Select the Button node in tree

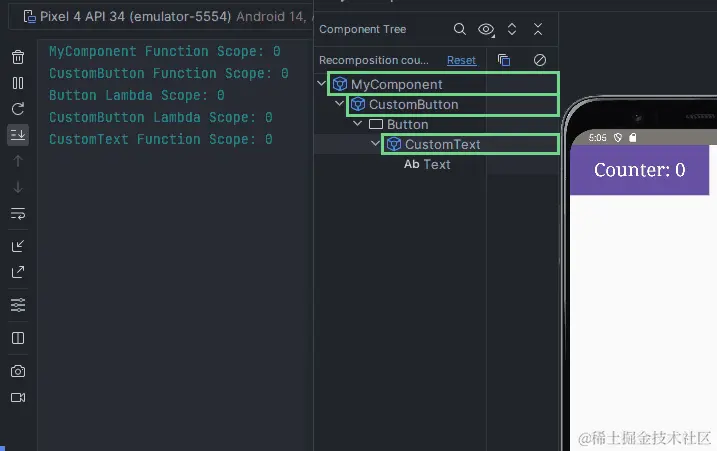tap(407, 124)
